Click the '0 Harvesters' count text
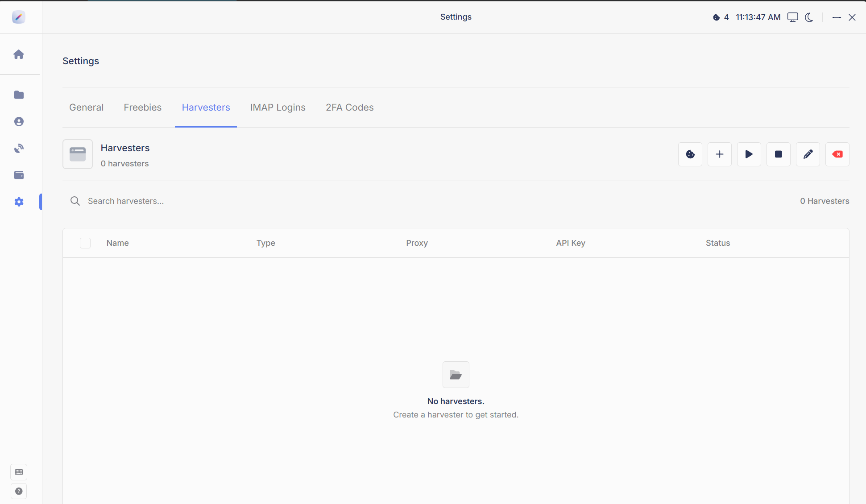The image size is (866, 504). pyautogui.click(x=825, y=201)
